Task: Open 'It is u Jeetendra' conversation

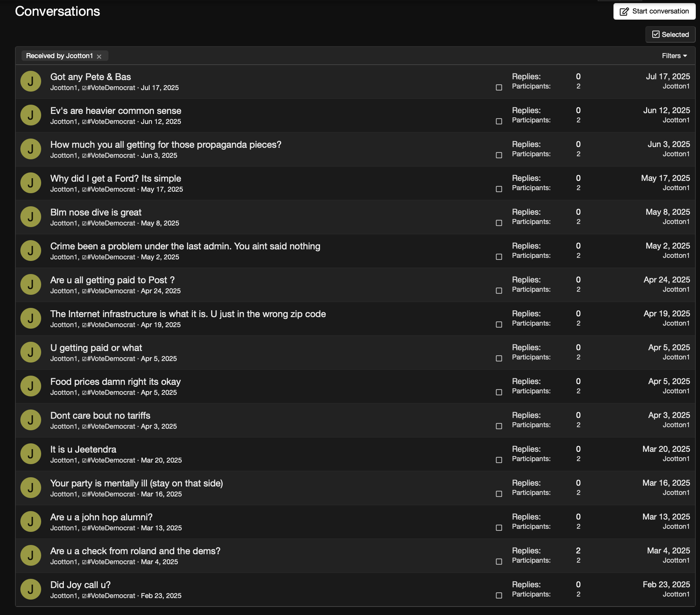Action: click(x=83, y=450)
